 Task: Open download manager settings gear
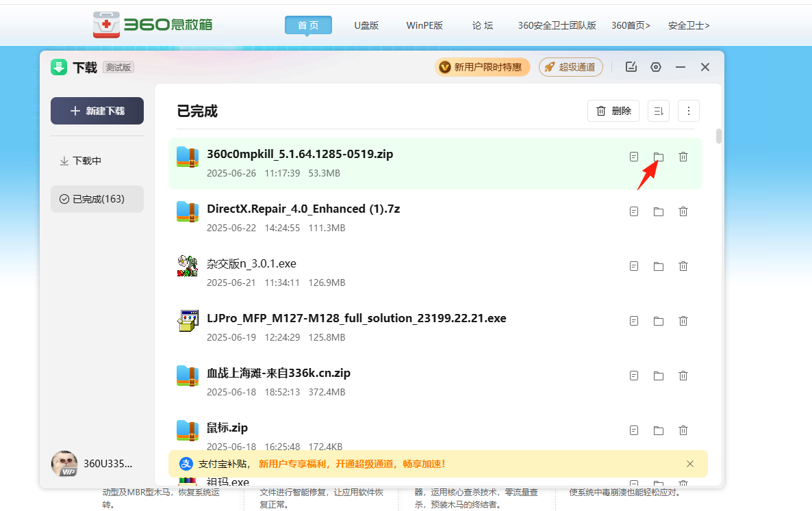pyautogui.click(x=656, y=67)
